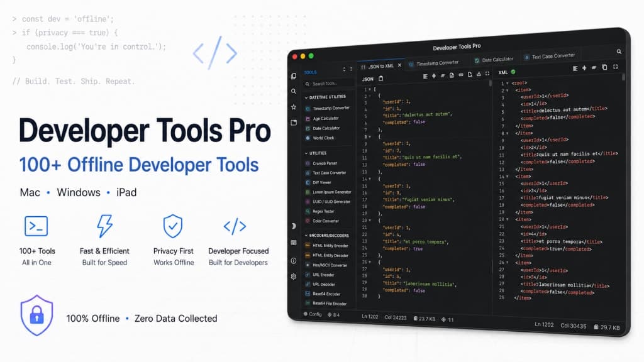
Task: Collapse the DATETIME UTILITIES section
Action: coord(325,97)
